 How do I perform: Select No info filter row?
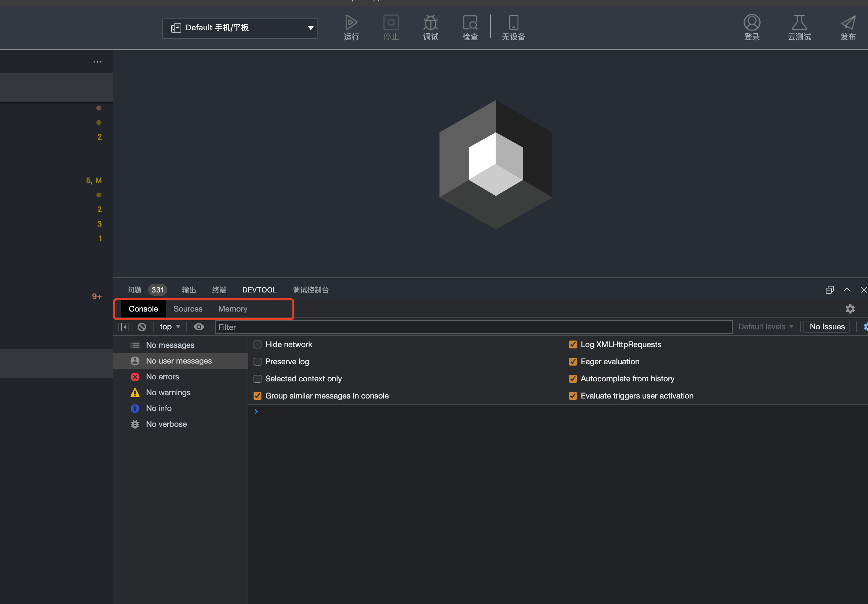coord(180,408)
